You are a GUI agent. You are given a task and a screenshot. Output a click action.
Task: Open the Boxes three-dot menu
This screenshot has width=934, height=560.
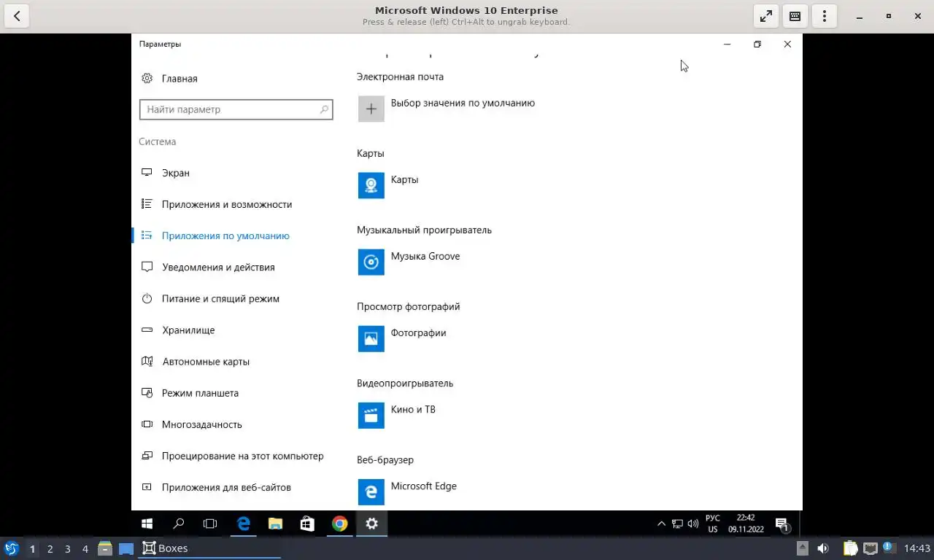click(x=825, y=16)
